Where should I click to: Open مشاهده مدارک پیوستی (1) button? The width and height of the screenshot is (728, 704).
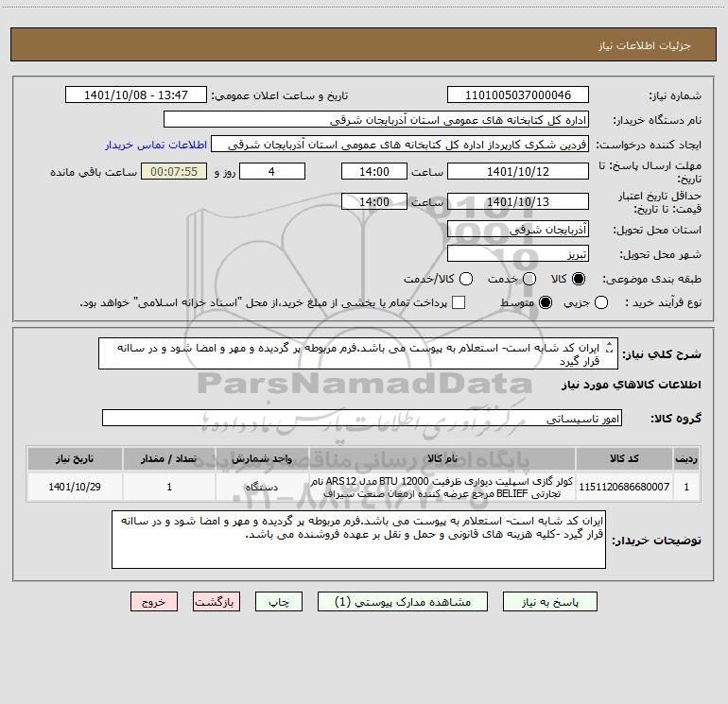click(403, 602)
